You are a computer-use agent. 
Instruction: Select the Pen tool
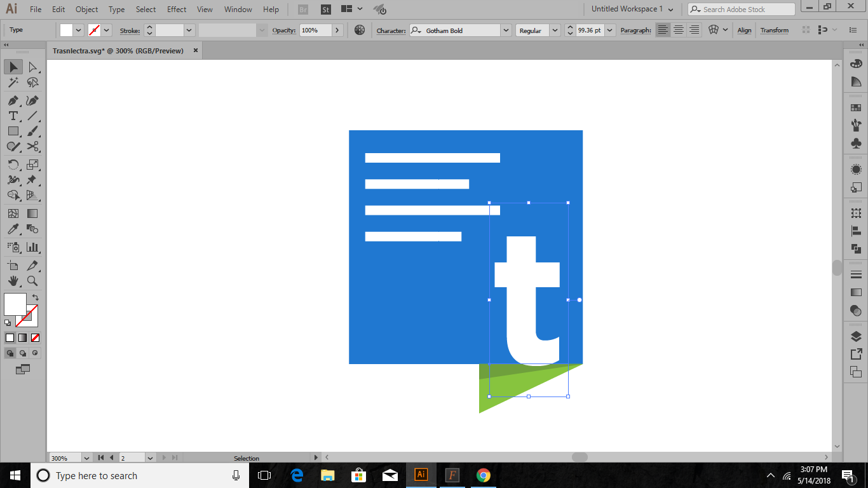[x=13, y=100]
